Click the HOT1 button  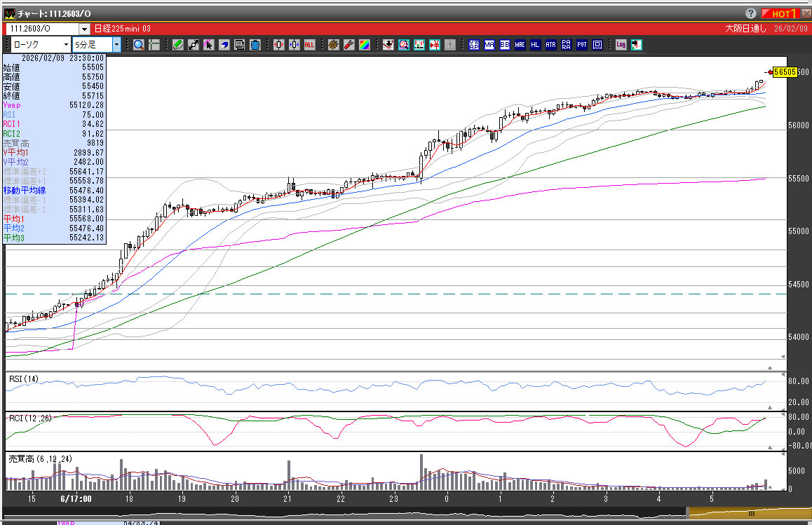780,13
